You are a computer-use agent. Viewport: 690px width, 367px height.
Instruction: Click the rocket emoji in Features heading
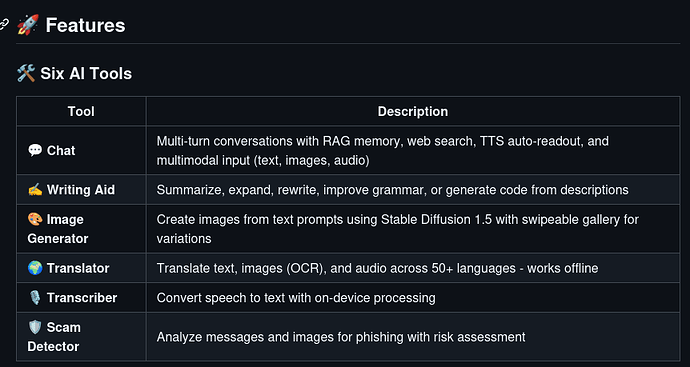pyautogui.click(x=28, y=25)
